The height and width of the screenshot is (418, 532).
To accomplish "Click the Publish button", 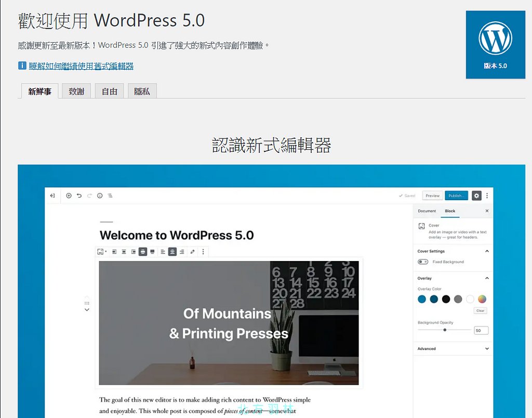I will [456, 195].
